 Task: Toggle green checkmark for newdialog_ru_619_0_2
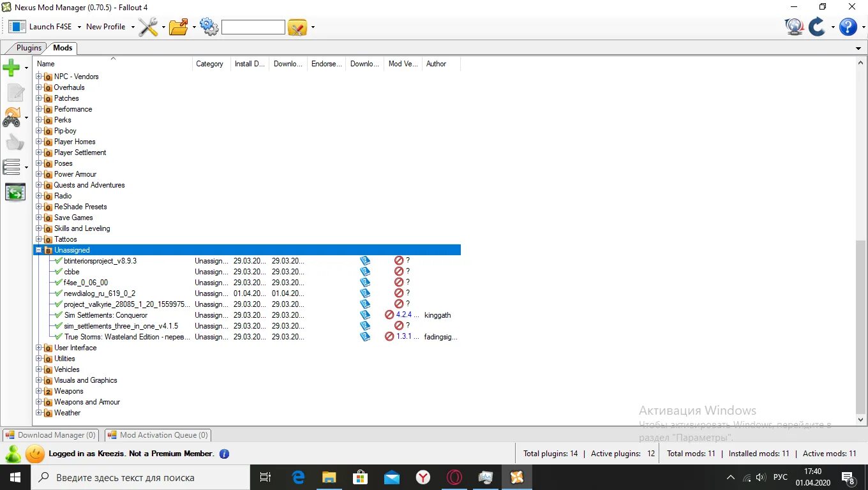point(59,293)
